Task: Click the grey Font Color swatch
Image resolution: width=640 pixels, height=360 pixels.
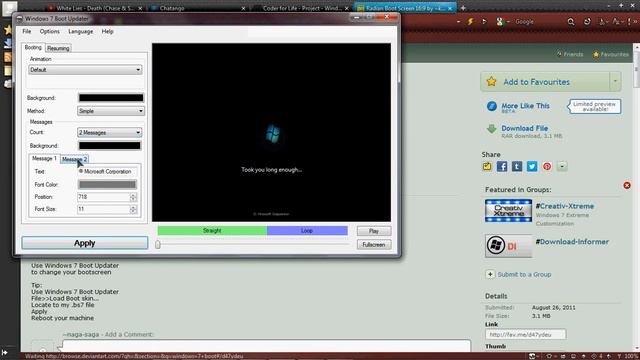Action: pos(107,184)
